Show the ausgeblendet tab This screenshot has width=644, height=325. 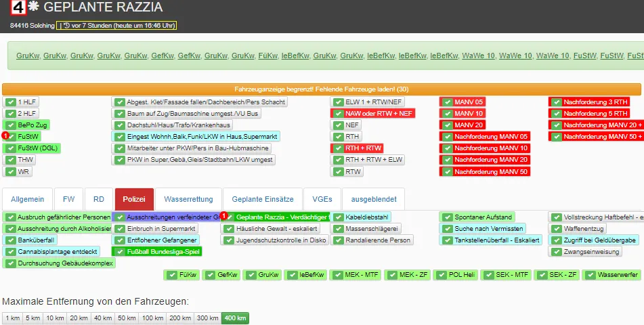click(x=373, y=199)
